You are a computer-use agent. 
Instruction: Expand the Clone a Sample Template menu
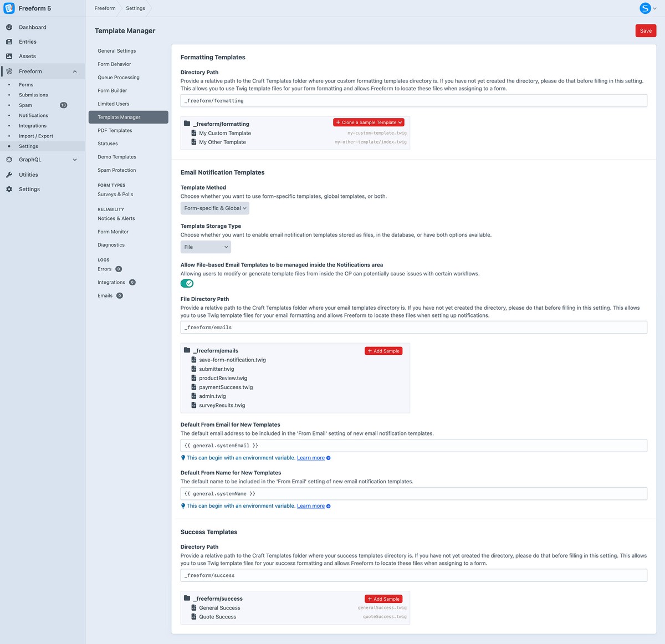pos(368,122)
